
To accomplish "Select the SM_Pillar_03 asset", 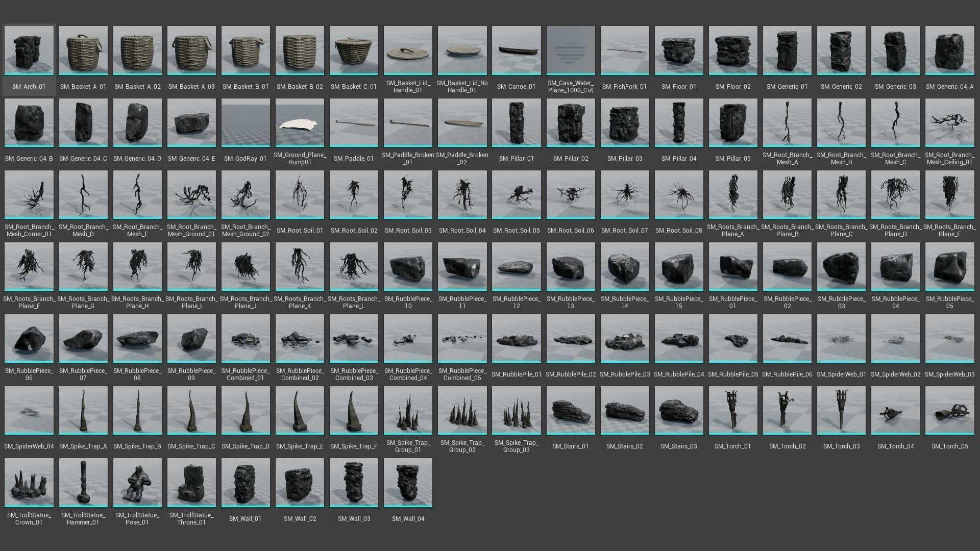I will (624, 122).
